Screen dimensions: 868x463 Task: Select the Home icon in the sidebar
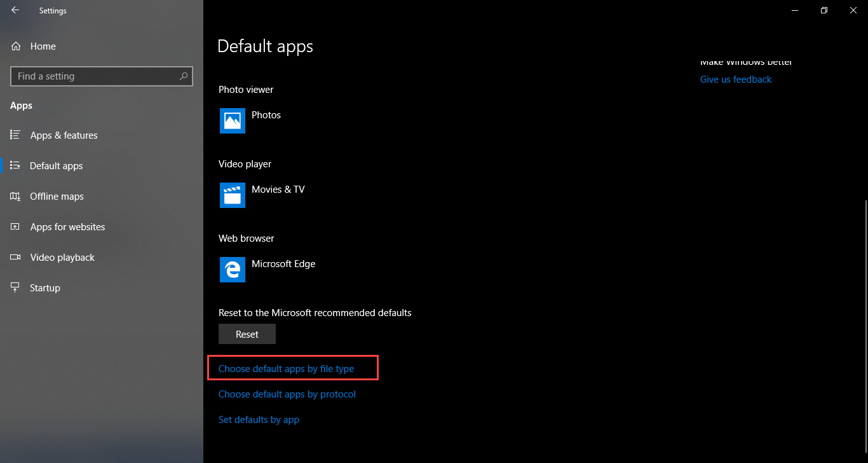15,46
